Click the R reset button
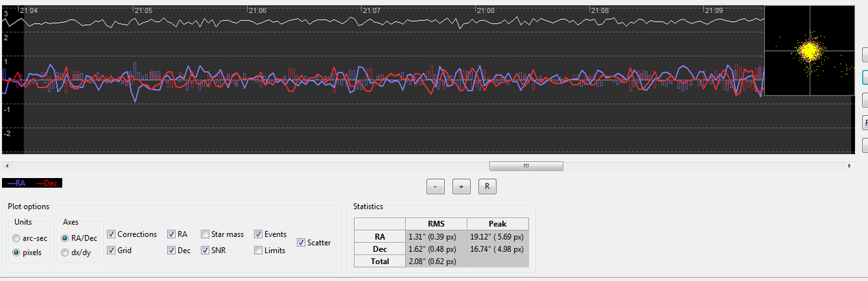The height and width of the screenshot is (281, 868). point(487,187)
